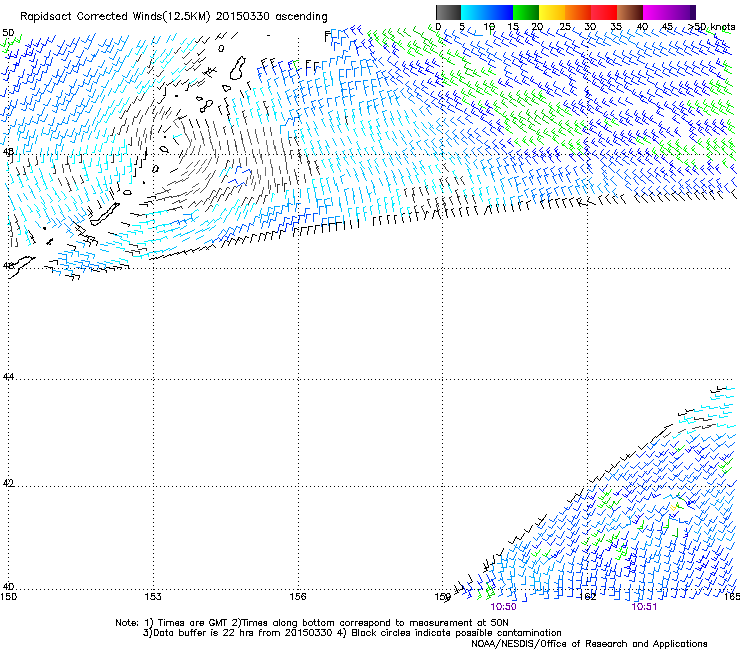
Task: Click the '10:51' purple time label
Action: click(x=644, y=607)
